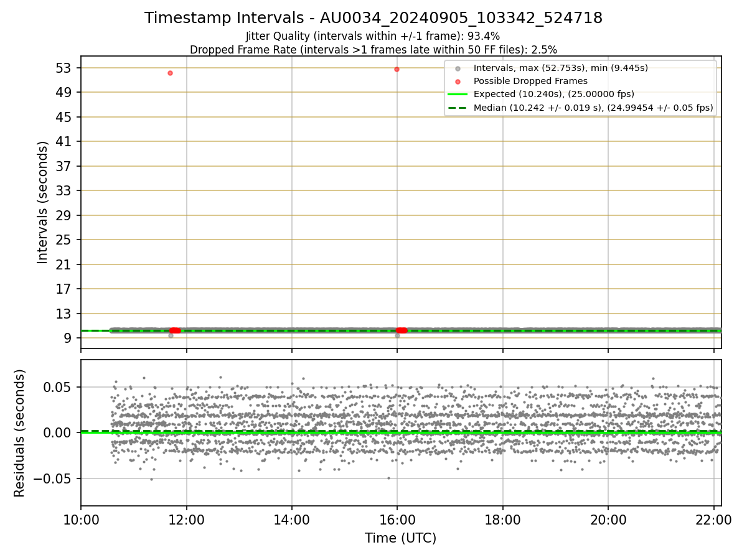Click the 'Intervals (seconds)' y-axis label

[42, 202]
